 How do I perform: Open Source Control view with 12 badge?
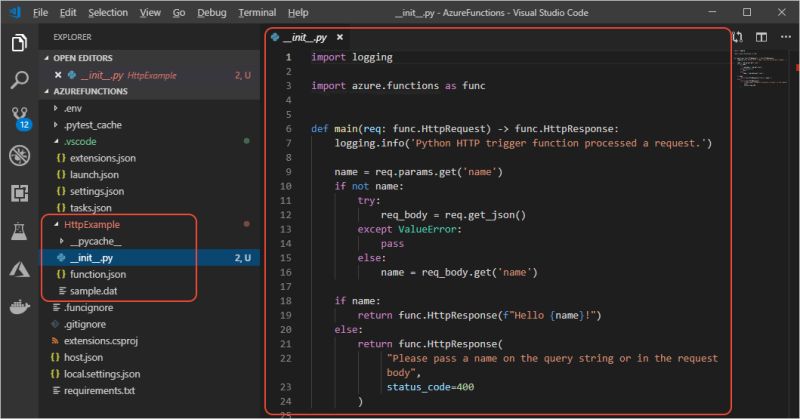pos(20,118)
